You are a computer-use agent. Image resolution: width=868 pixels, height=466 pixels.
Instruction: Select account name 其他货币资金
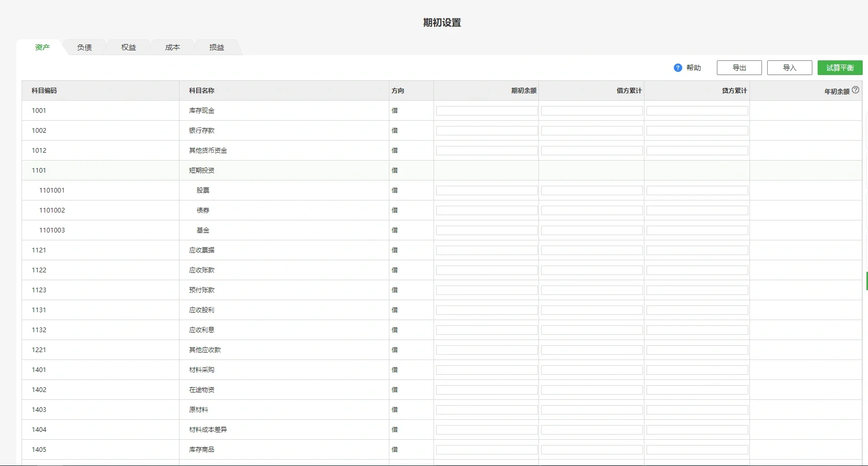click(x=208, y=151)
